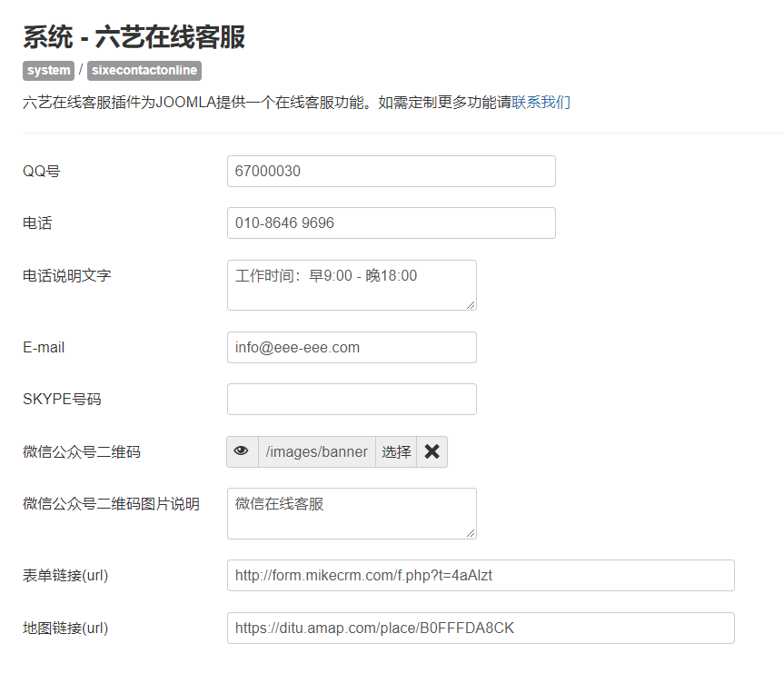Select the 电话 phone number field
The width and height of the screenshot is (784, 683).
pos(391,223)
